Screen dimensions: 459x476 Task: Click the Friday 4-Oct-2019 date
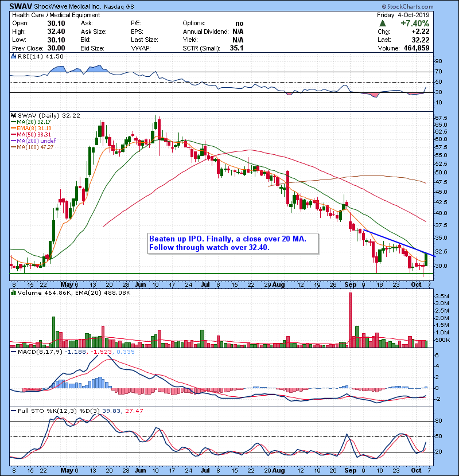pos(403,15)
